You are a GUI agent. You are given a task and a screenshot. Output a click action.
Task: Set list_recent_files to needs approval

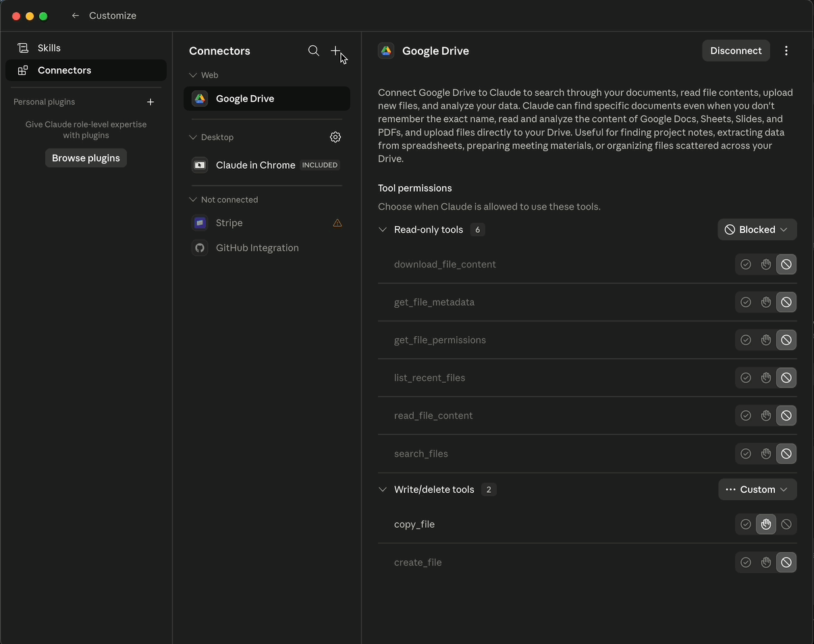tap(766, 378)
